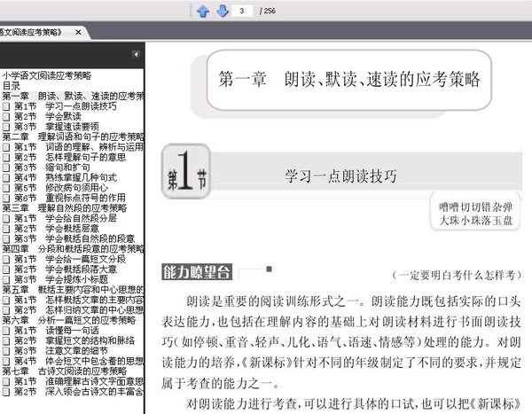Image resolution: width=532 pixels, height=414 pixels.
Task: Jump to 目录 bookmark
Action: tap(12, 85)
